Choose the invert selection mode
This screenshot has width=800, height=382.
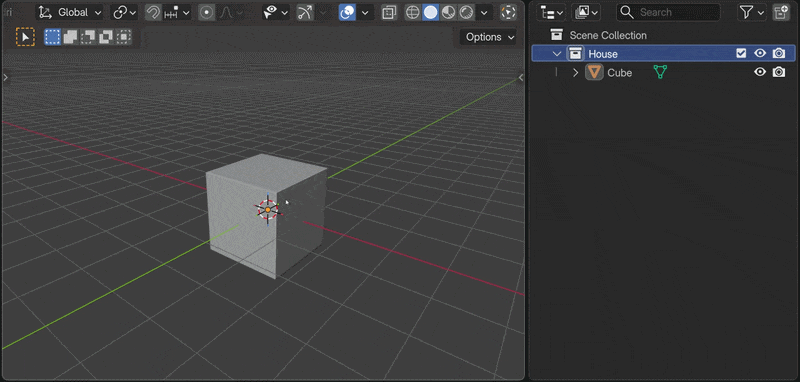click(106, 37)
